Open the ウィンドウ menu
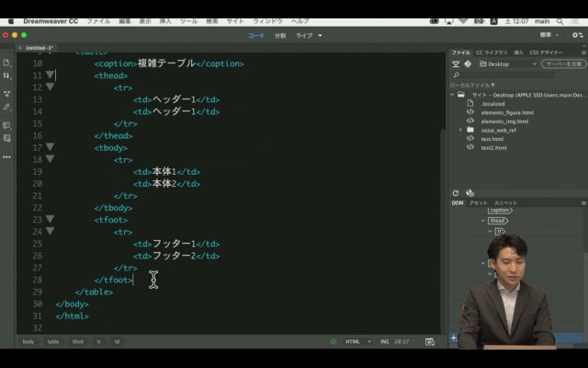588x368 pixels. click(267, 21)
